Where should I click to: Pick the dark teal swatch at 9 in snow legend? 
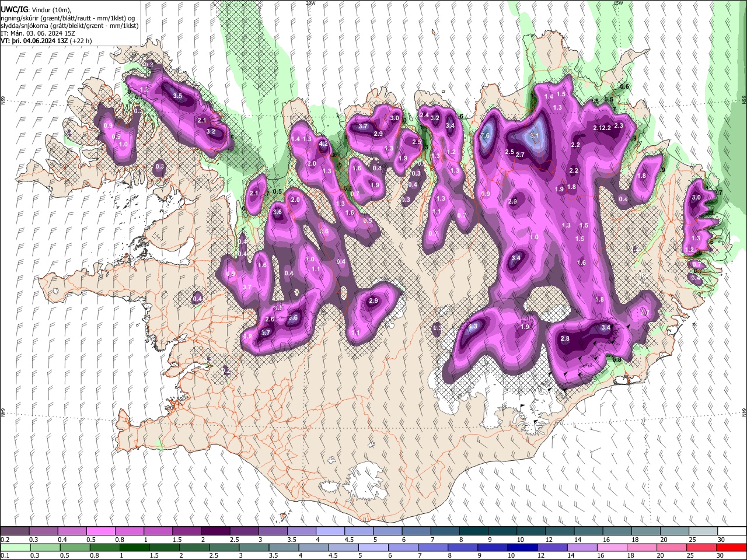(502, 531)
